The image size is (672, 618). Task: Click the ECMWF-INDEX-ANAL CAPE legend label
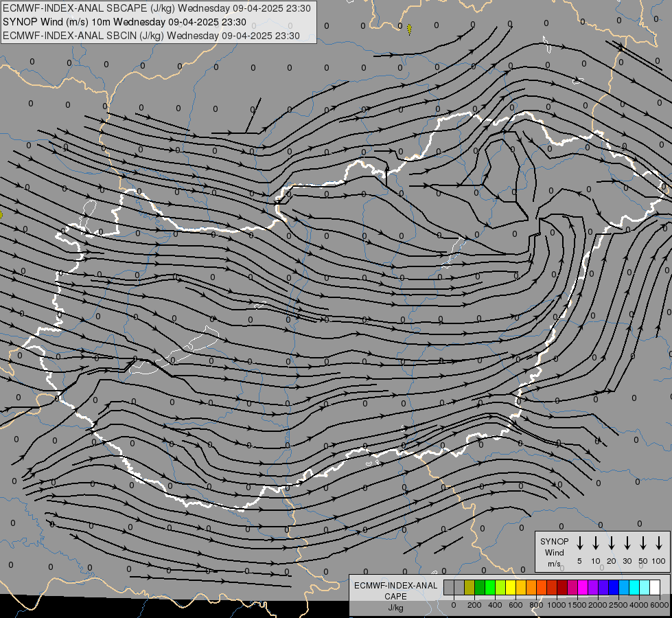click(395, 591)
